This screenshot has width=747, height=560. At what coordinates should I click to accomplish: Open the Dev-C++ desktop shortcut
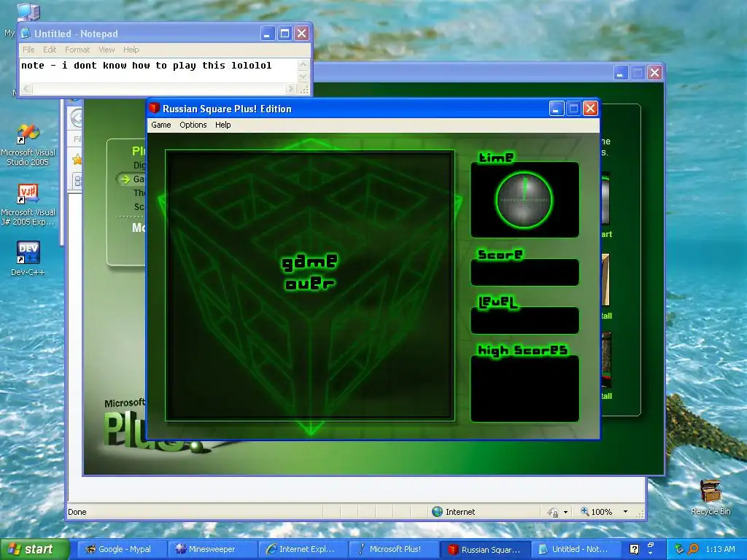tap(28, 258)
